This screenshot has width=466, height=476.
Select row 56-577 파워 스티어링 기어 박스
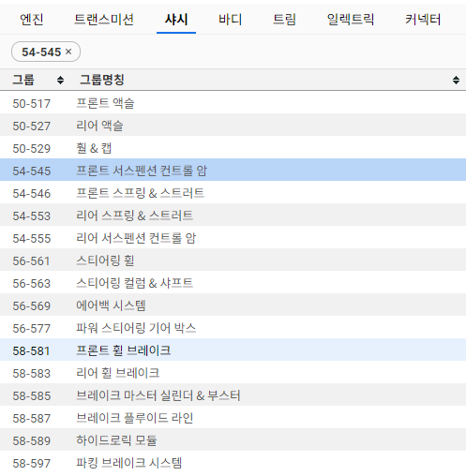pos(233,327)
